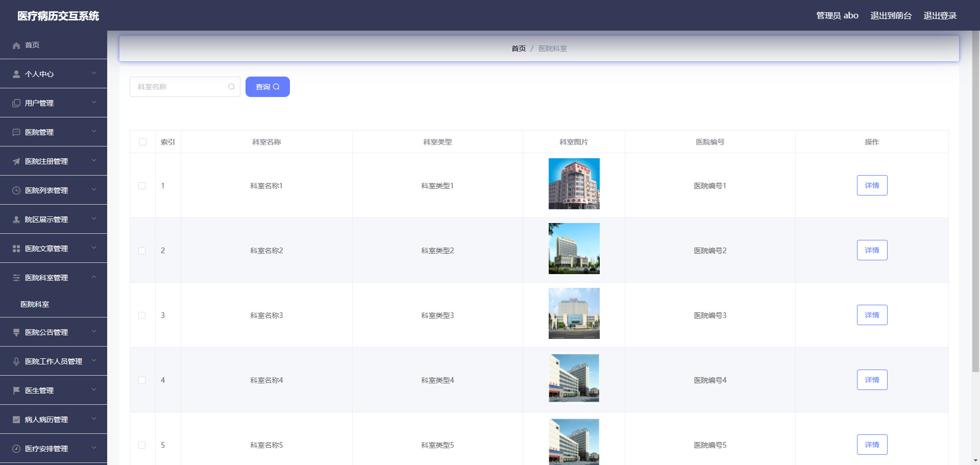
Task: Click the chart icon next to 病人病历管理
Action: [x=16, y=420]
